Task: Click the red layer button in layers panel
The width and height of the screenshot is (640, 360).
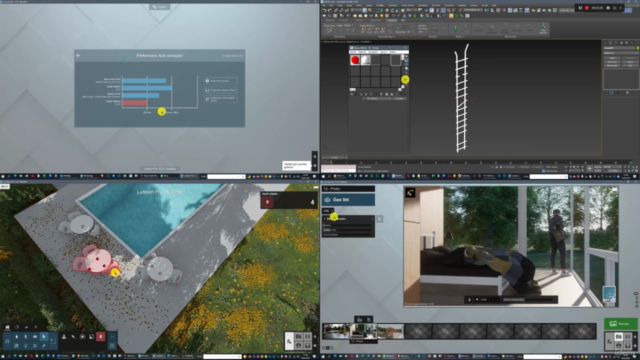Action: click(x=267, y=202)
